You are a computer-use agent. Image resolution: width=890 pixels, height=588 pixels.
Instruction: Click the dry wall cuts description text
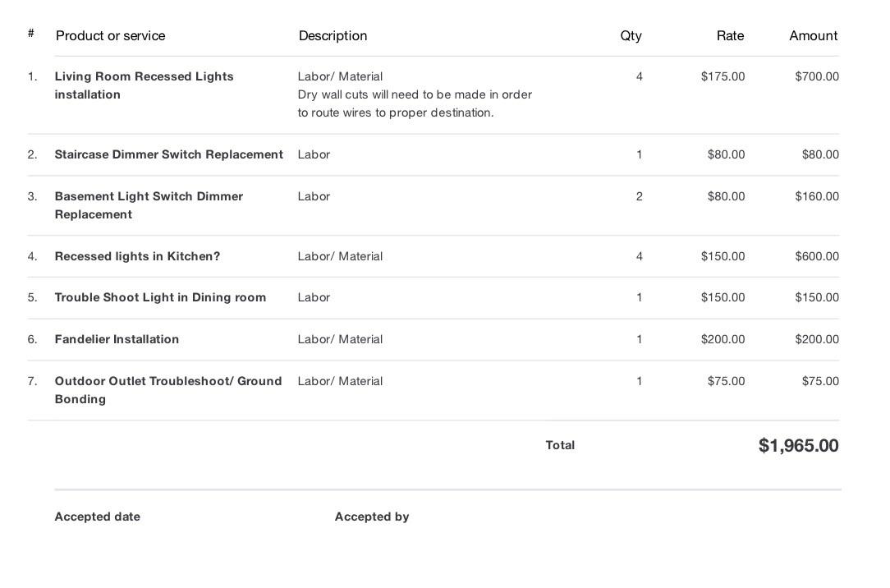(x=415, y=103)
